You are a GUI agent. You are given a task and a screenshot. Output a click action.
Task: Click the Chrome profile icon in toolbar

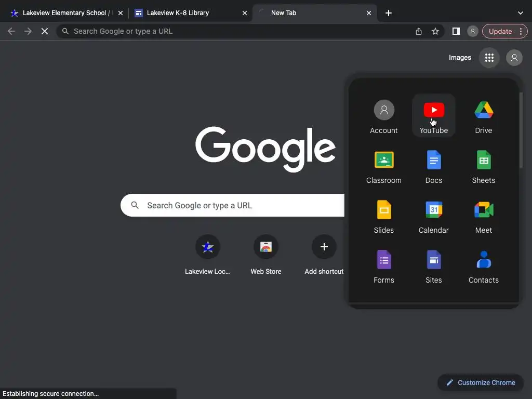coord(472,31)
